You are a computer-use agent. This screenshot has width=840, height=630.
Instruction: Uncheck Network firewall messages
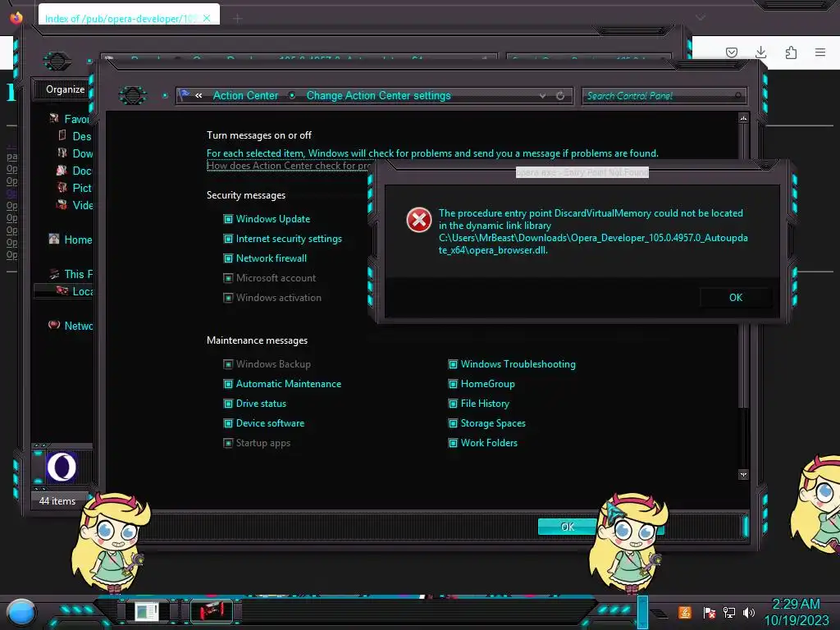(228, 258)
